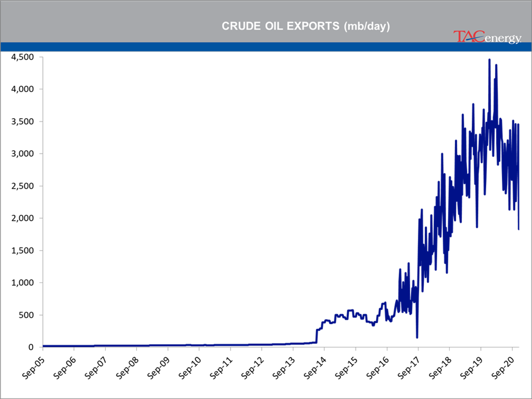The height and width of the screenshot is (399, 532).
Task: Select the Sep-10 x-axis label
Action: 190,368
